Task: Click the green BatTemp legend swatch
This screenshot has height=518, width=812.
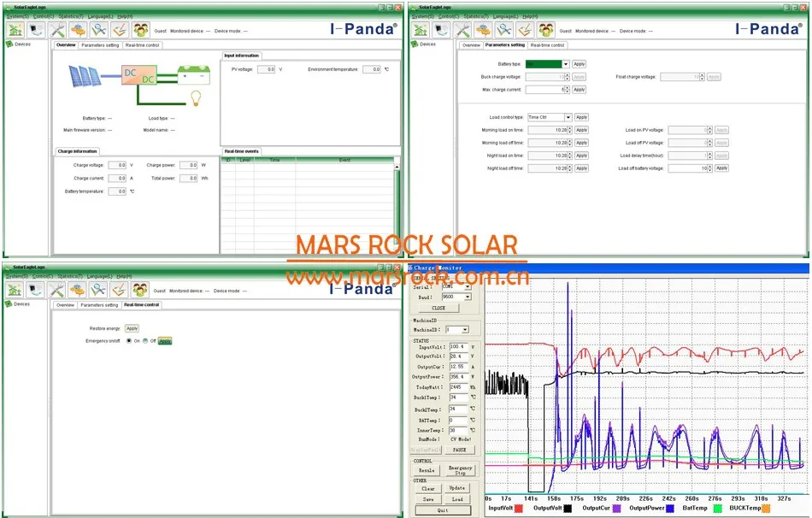Action: point(718,509)
